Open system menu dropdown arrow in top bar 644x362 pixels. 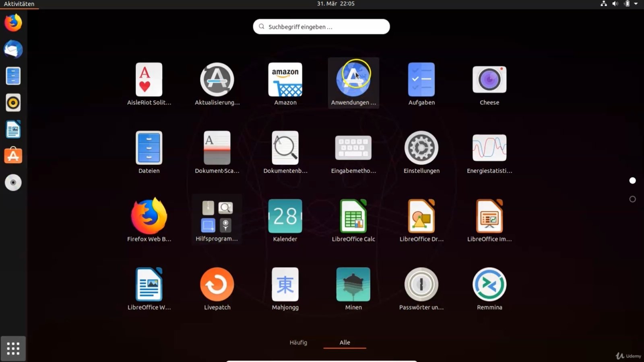636,4
